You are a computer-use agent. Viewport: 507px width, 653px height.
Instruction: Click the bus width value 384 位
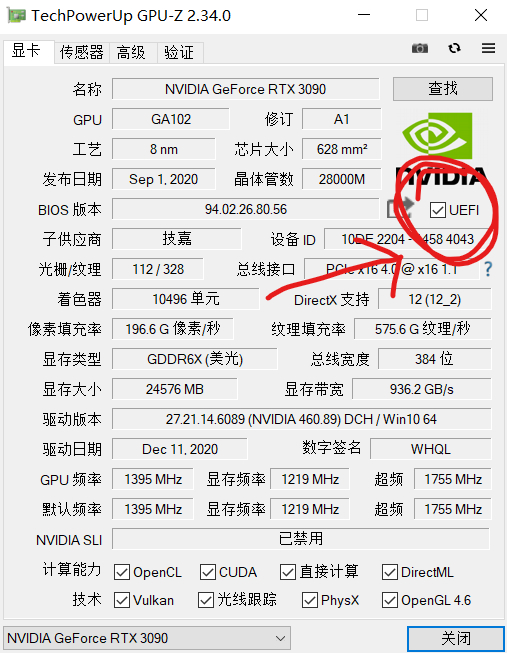pyautogui.click(x=435, y=359)
